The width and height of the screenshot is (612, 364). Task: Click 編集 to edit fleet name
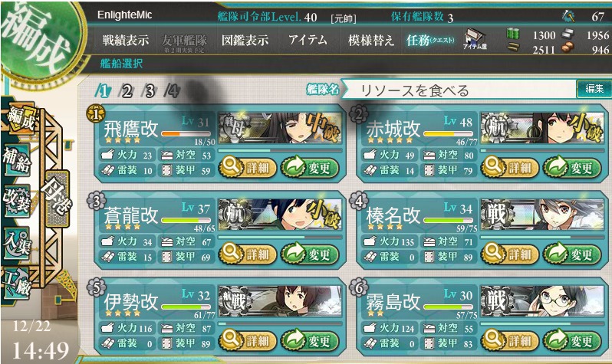point(594,89)
